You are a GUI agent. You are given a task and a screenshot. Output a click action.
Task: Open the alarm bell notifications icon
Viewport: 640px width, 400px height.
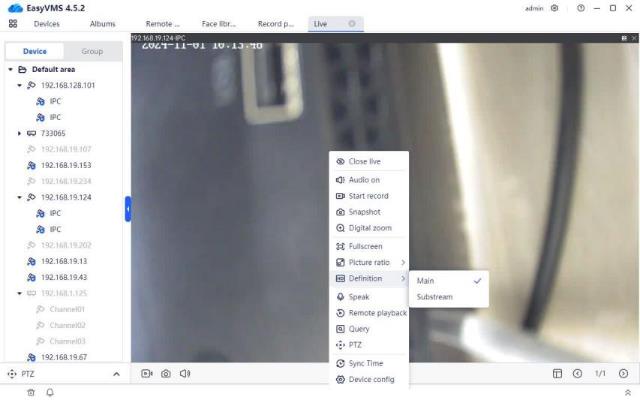coord(50,392)
